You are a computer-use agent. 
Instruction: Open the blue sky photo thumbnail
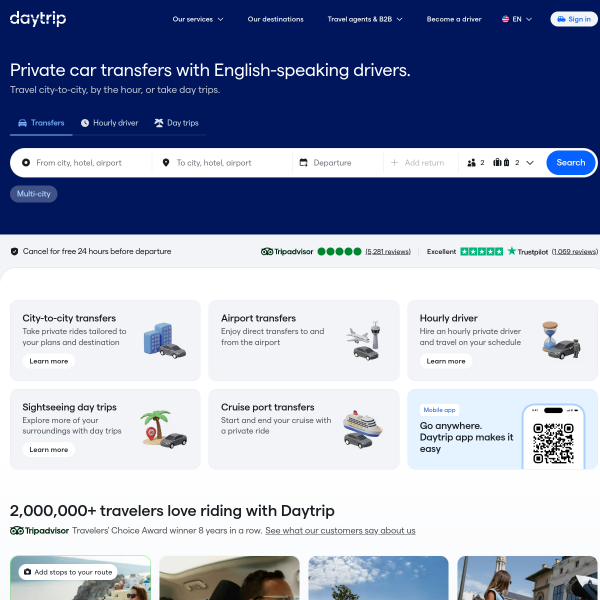coord(378,578)
